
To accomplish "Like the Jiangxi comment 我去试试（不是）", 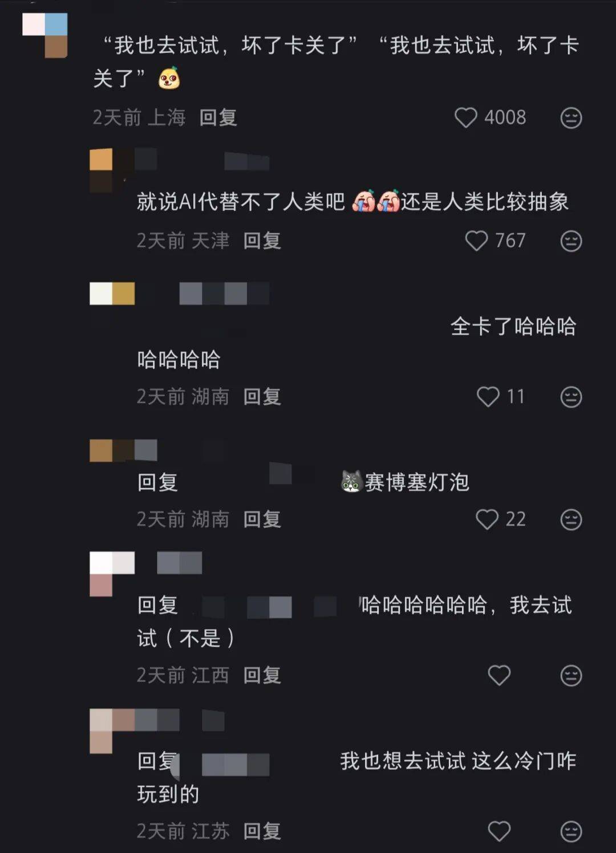I will click(x=499, y=675).
